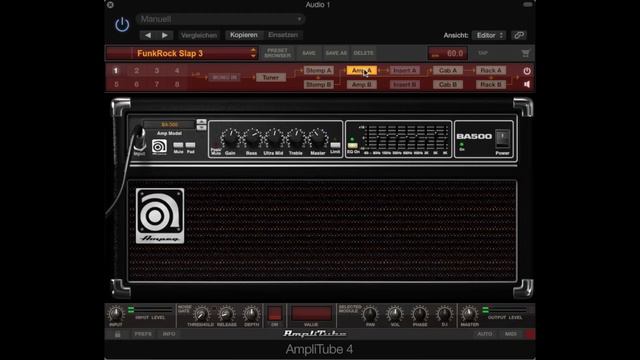Click the BA-500 amp model display
The height and width of the screenshot is (360, 640).
click(x=169, y=124)
